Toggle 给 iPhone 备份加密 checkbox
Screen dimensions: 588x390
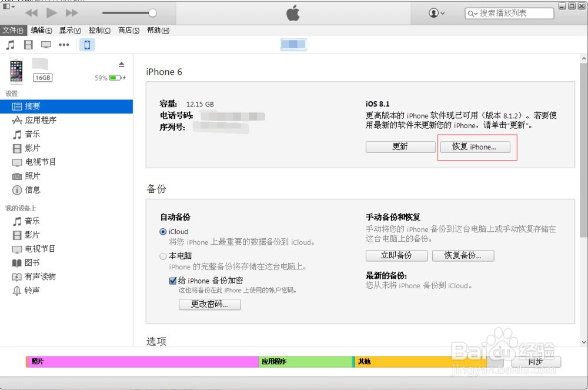coord(173,281)
